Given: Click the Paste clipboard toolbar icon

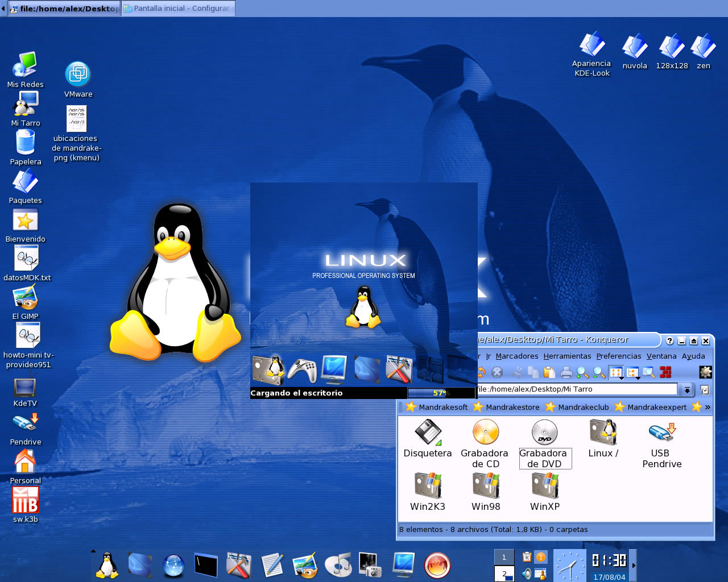Looking at the screenshot, I should (549, 372).
